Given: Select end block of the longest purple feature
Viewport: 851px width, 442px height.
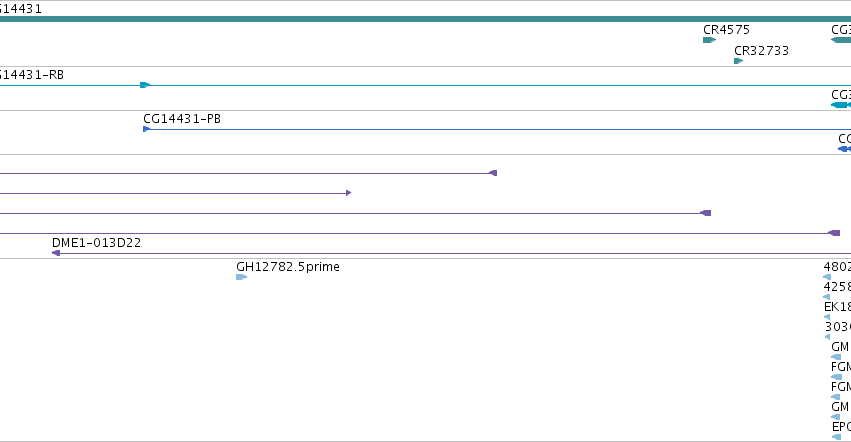Looking at the screenshot, I should [x=834, y=233].
